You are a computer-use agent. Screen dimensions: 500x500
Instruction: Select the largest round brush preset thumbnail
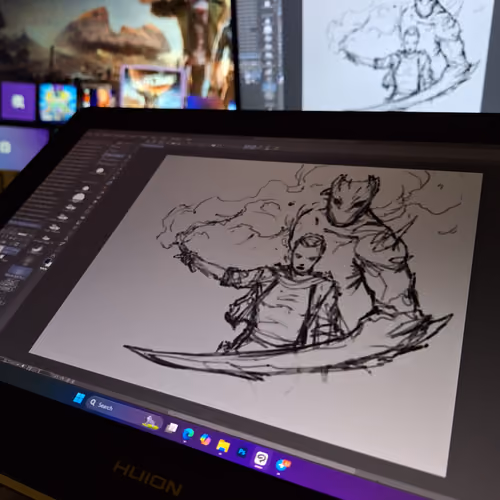point(78,197)
